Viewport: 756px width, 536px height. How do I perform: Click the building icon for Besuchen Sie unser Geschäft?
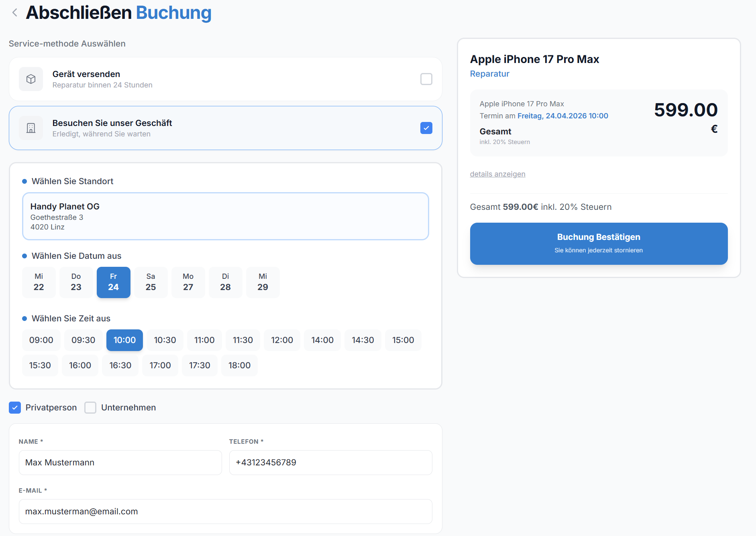[x=31, y=128]
